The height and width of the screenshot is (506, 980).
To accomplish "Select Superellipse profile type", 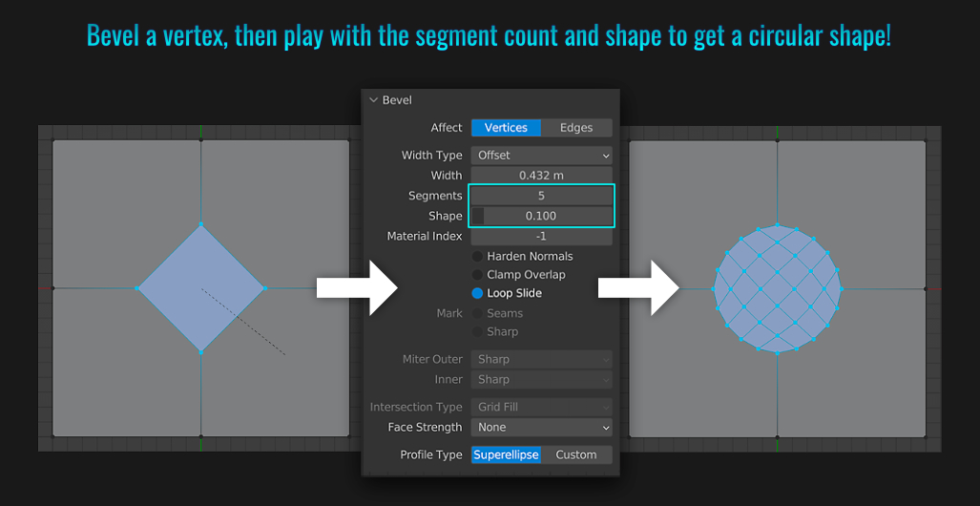I will (x=506, y=454).
